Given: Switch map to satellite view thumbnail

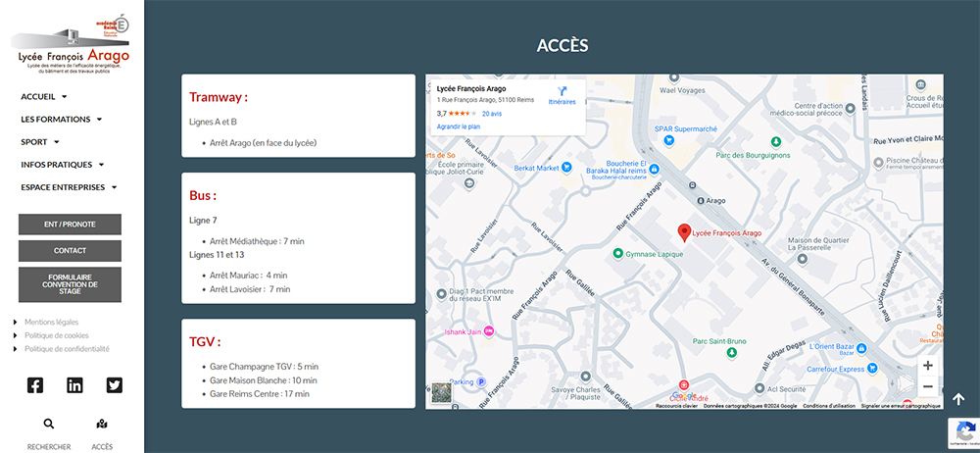Looking at the screenshot, I should tap(442, 393).
